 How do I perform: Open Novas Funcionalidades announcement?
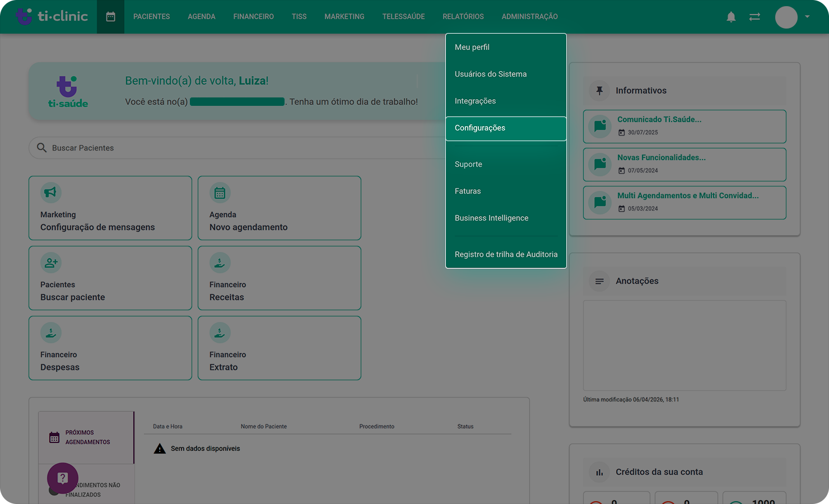pos(684,165)
